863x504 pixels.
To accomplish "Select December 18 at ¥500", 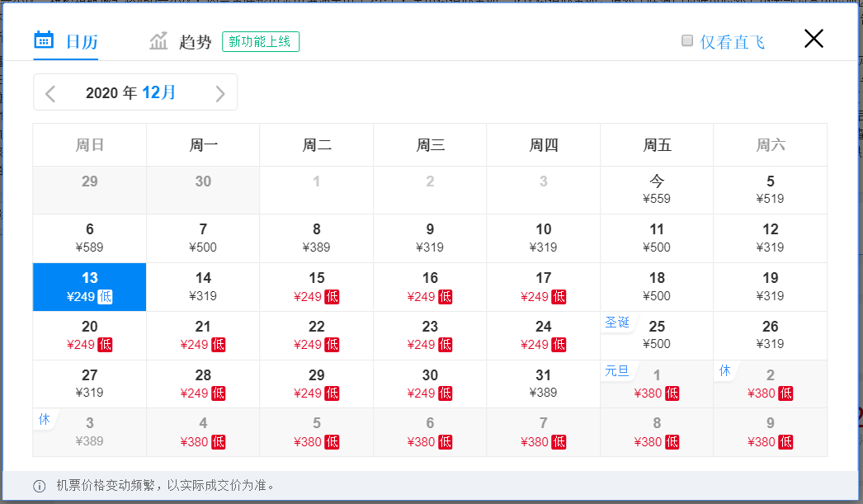I will point(657,287).
